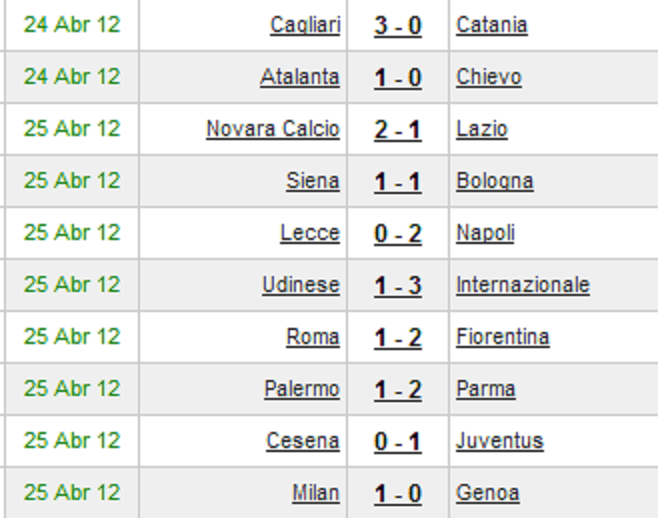658x518 pixels.
Task: Open the Internazionale team link
Action: pos(523,285)
